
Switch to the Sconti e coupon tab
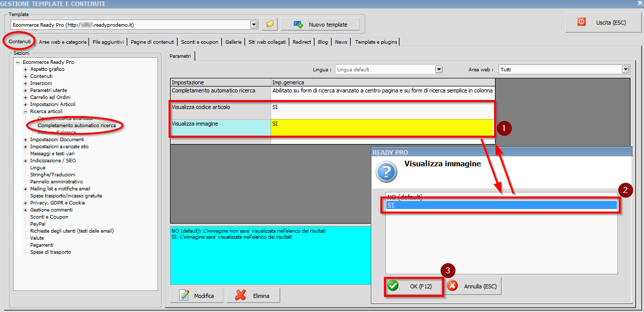click(200, 42)
